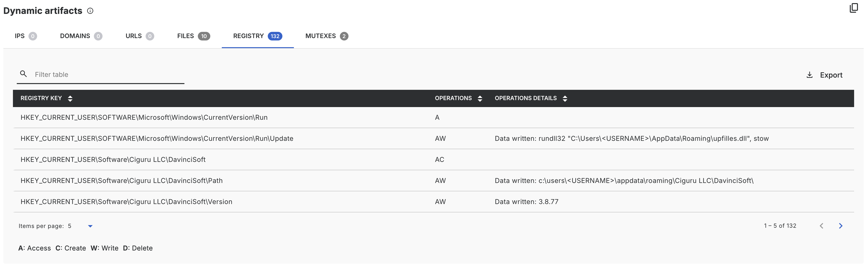Click the info icon beside Dynamic artifacts

coord(90,11)
